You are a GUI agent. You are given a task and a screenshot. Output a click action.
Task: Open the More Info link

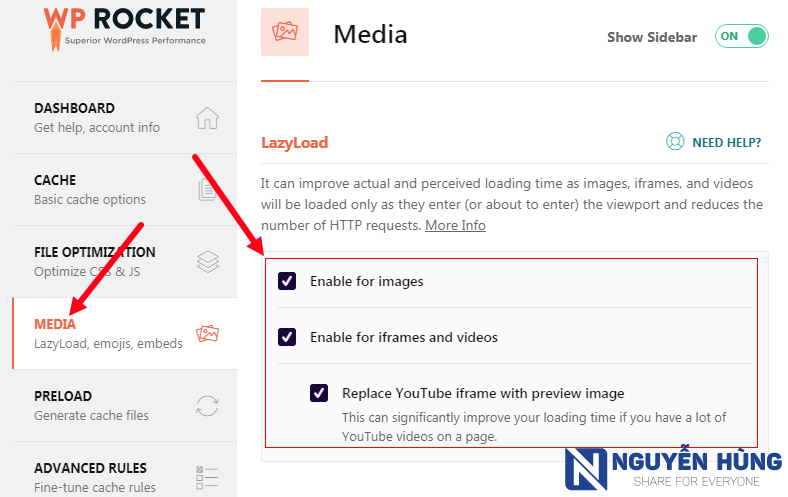point(455,225)
